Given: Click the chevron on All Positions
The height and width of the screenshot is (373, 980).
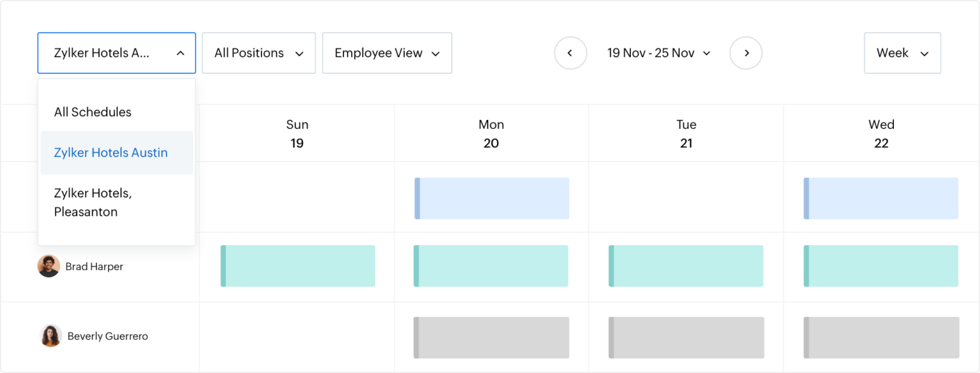Looking at the screenshot, I should pos(300,53).
